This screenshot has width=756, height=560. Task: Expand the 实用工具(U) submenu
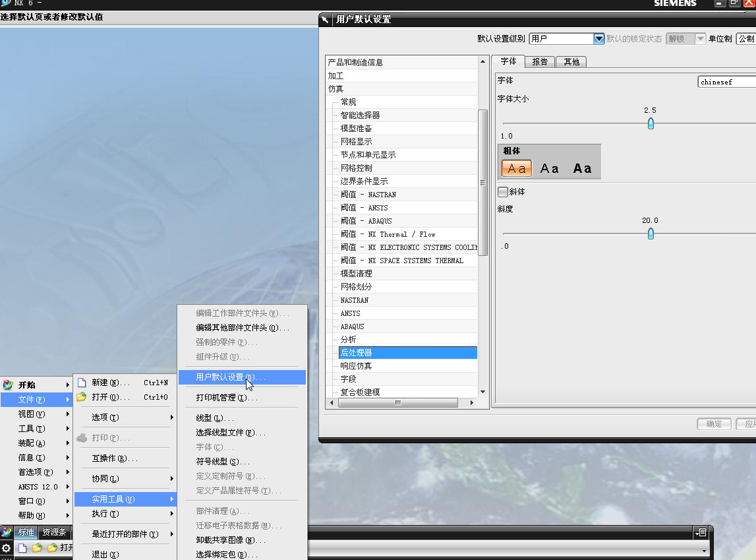126,499
